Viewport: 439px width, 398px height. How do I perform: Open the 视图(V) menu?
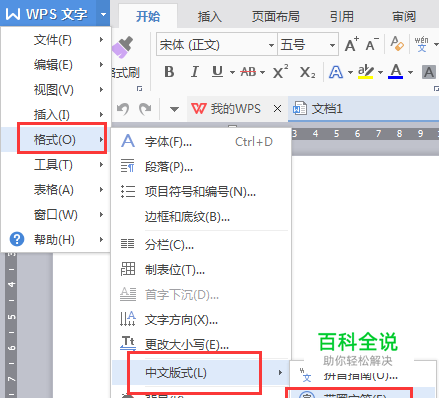56,90
